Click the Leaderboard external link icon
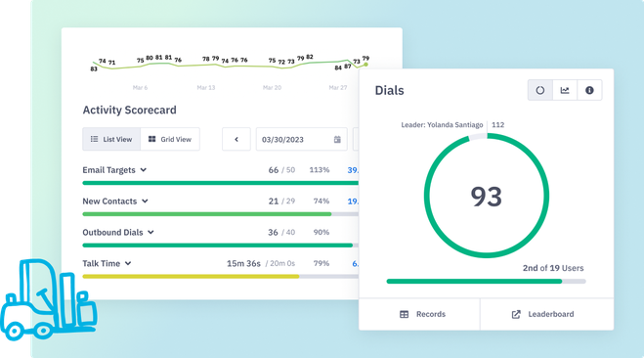Viewport: 644px width, 358px height. pyautogui.click(x=516, y=314)
